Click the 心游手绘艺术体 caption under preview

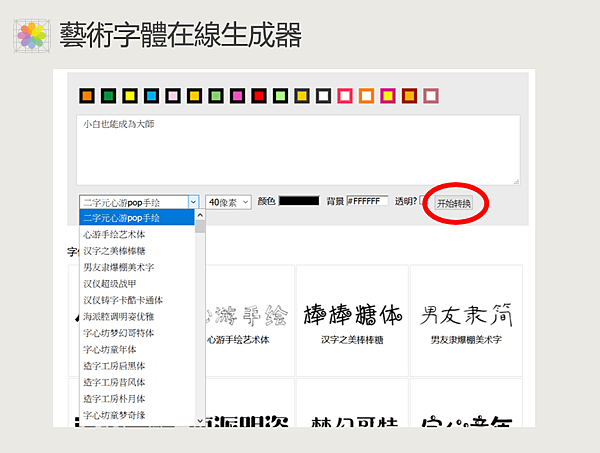(238, 340)
